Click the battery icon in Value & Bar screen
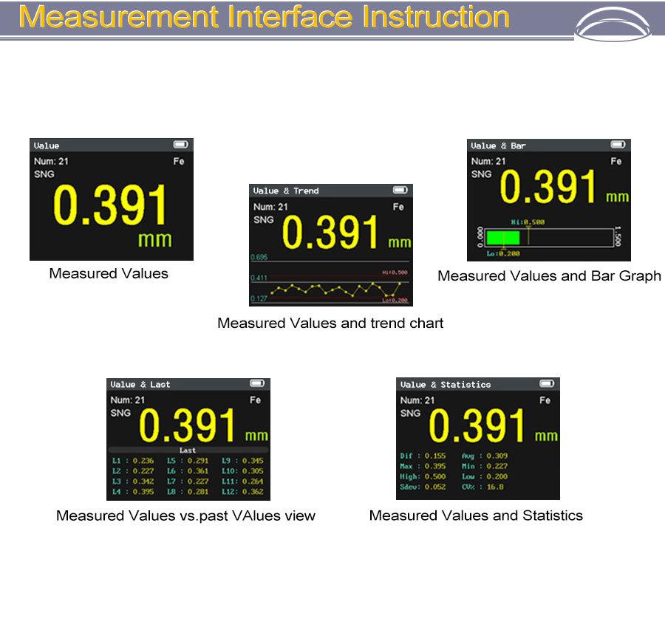The width and height of the screenshot is (665, 644). click(x=618, y=145)
